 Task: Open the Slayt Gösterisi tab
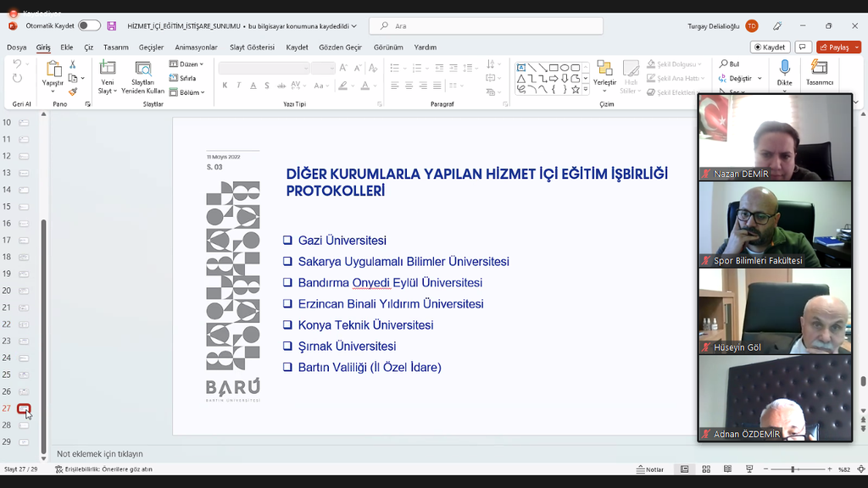click(x=253, y=47)
